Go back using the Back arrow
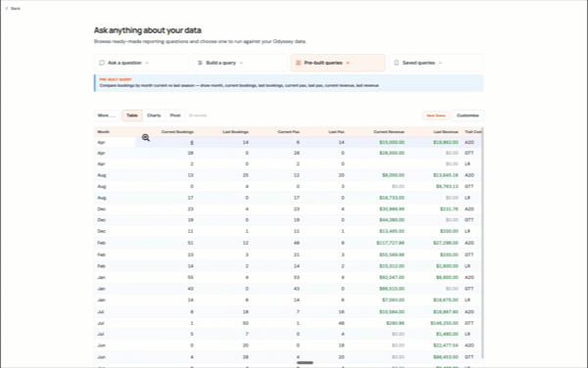The width and height of the screenshot is (588, 368). (7, 8)
